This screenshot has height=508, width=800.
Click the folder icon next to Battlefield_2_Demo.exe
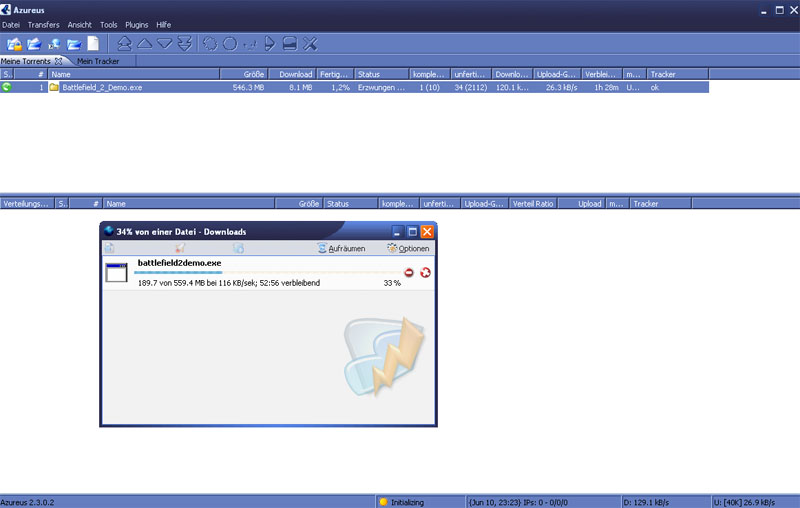(x=54, y=87)
